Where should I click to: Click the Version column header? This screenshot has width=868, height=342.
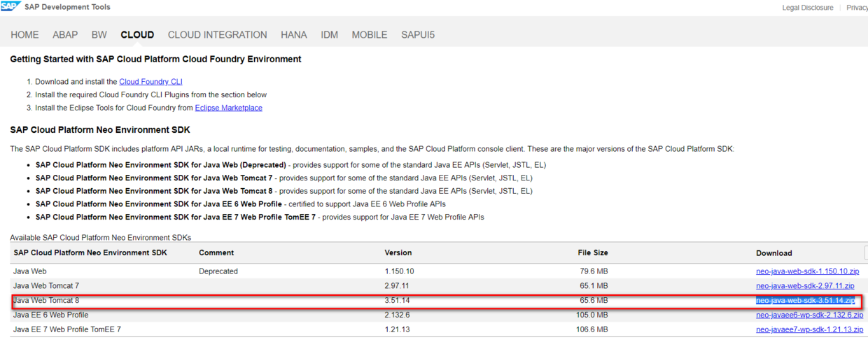[398, 253]
